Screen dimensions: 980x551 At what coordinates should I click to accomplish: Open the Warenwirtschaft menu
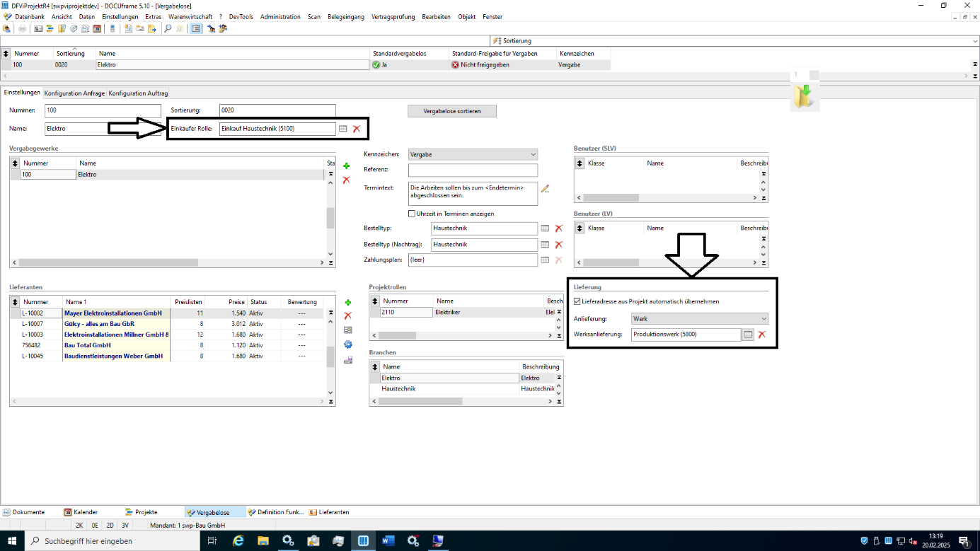coord(190,16)
